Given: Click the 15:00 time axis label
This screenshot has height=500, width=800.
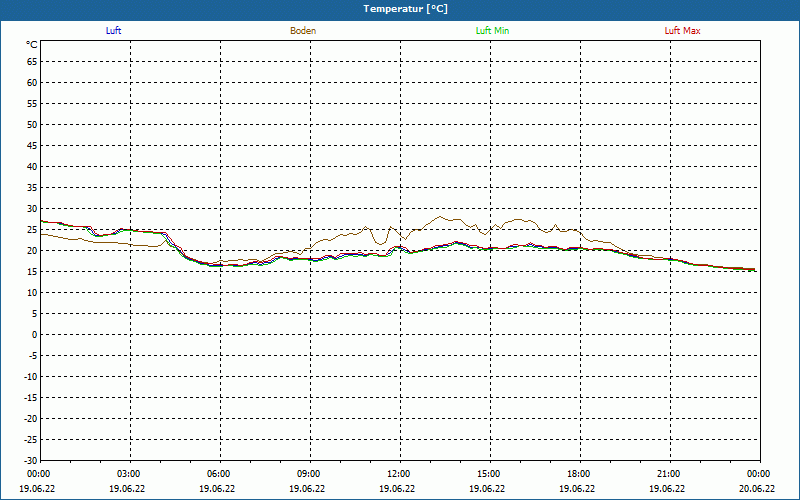Looking at the screenshot, I should click(x=491, y=474).
